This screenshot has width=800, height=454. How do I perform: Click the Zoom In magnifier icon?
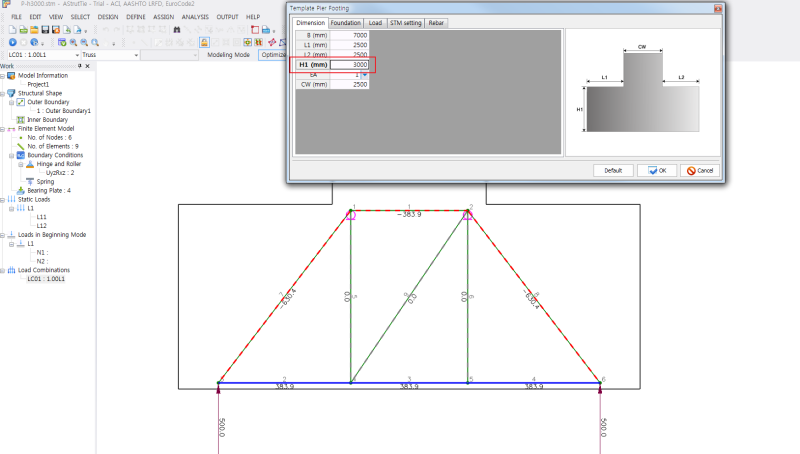[73, 42]
